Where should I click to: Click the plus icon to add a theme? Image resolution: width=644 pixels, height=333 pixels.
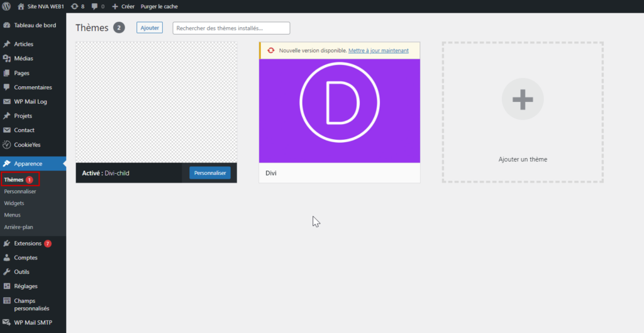click(523, 99)
